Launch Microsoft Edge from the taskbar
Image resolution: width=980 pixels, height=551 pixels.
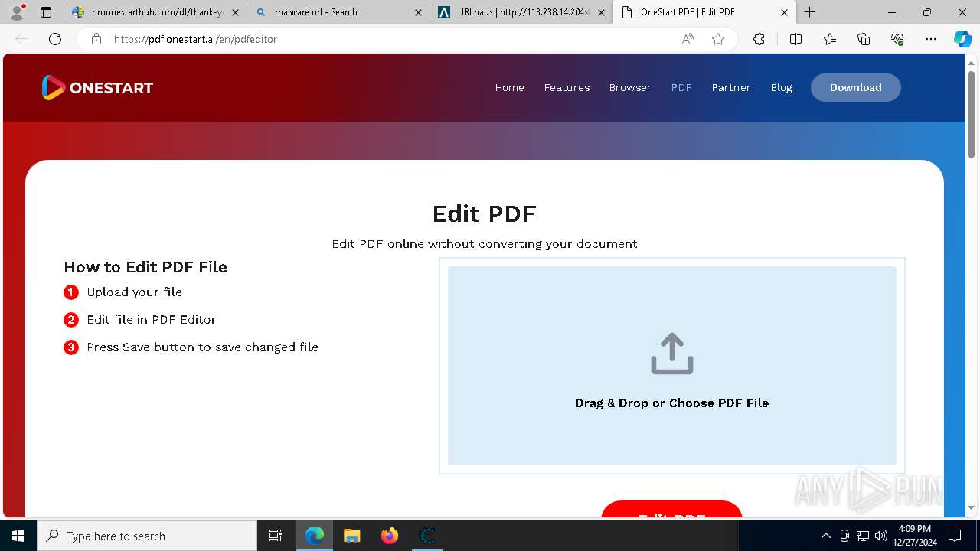(x=315, y=536)
